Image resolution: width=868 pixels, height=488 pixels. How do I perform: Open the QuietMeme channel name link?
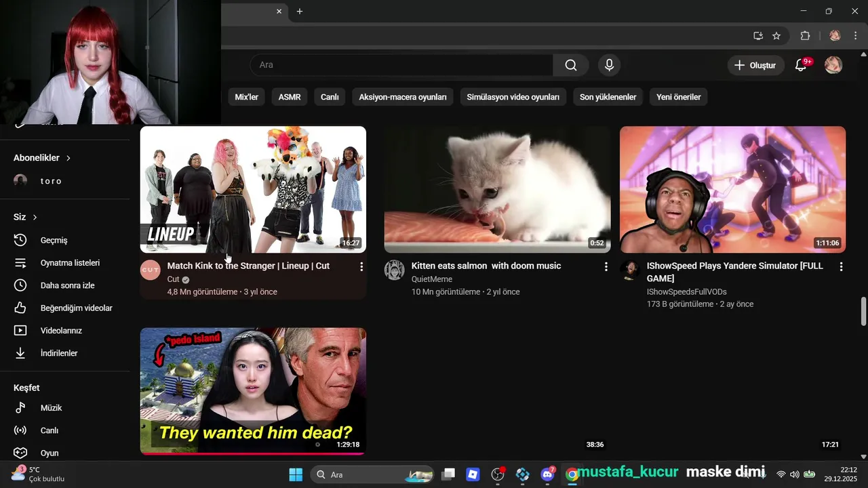click(432, 279)
